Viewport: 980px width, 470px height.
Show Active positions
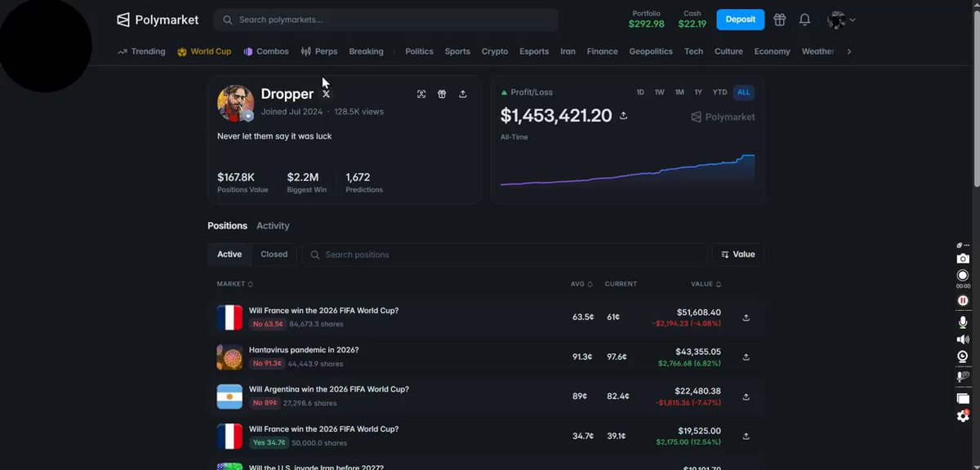click(x=229, y=255)
